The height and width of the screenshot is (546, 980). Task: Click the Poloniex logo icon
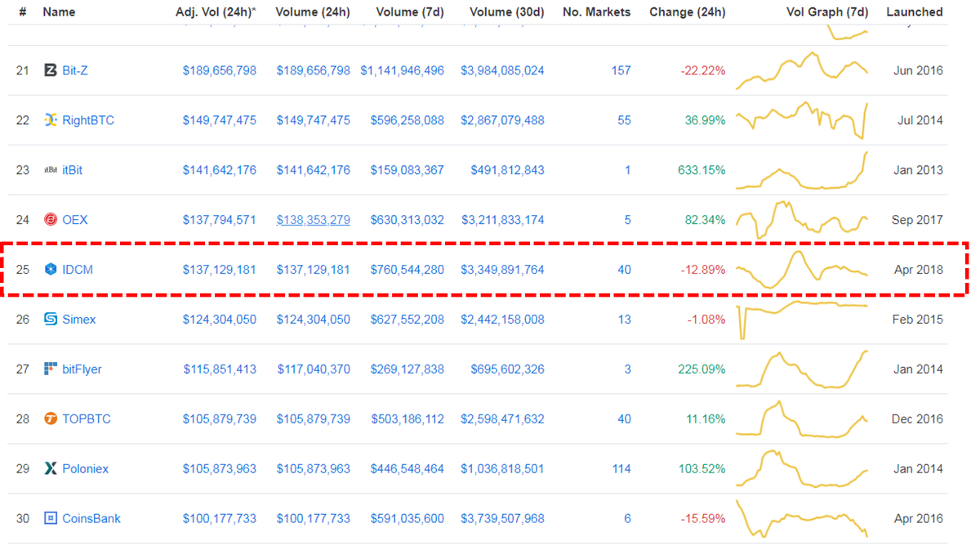51,468
